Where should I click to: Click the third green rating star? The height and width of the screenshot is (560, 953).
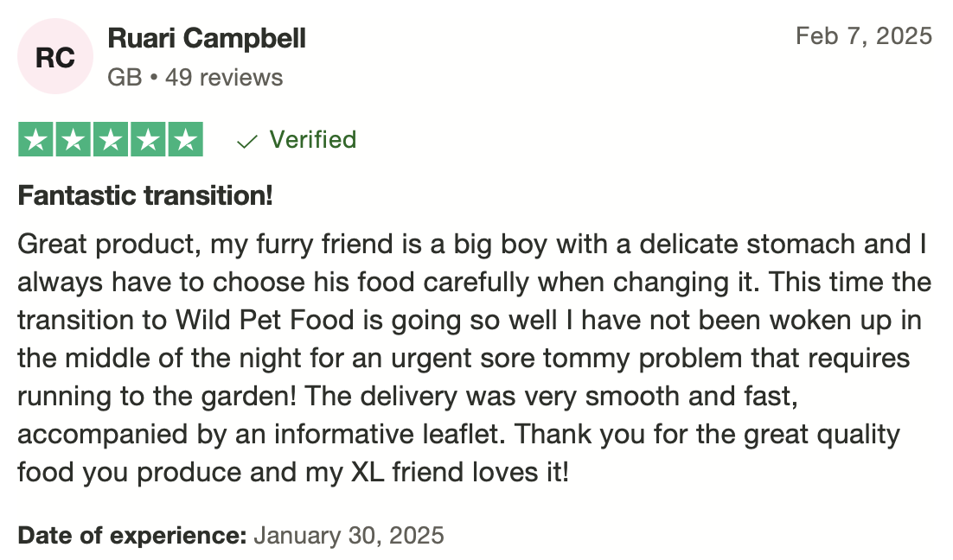pyautogui.click(x=111, y=140)
